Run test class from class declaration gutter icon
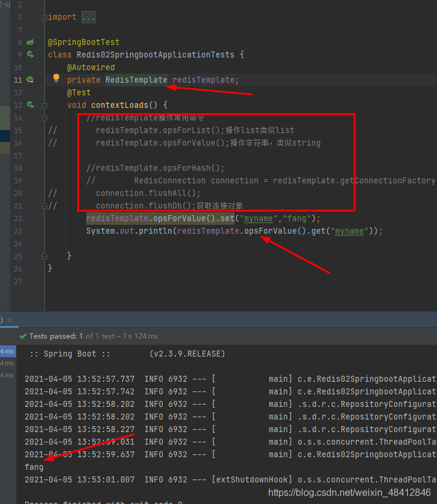This screenshot has width=437, height=504. 30,55
